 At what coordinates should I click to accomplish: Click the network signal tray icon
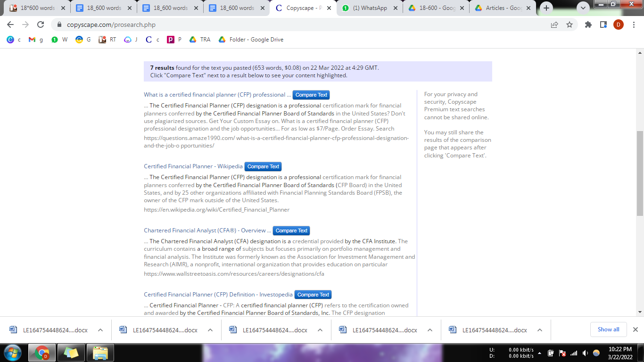(574, 353)
